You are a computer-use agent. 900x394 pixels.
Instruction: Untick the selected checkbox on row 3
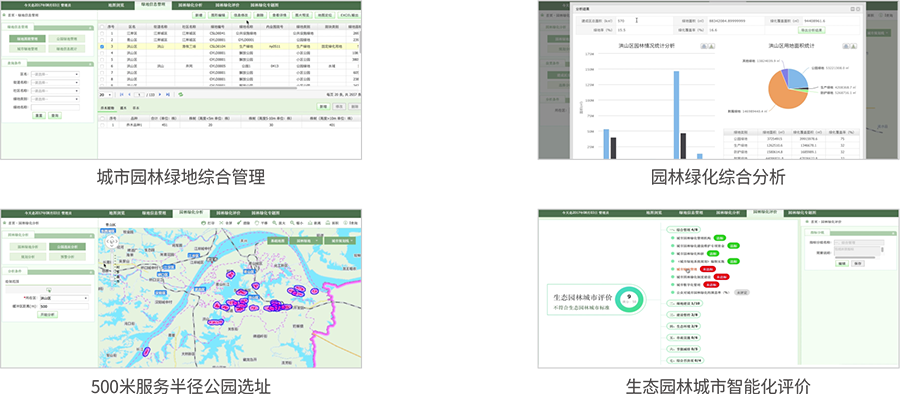point(102,47)
